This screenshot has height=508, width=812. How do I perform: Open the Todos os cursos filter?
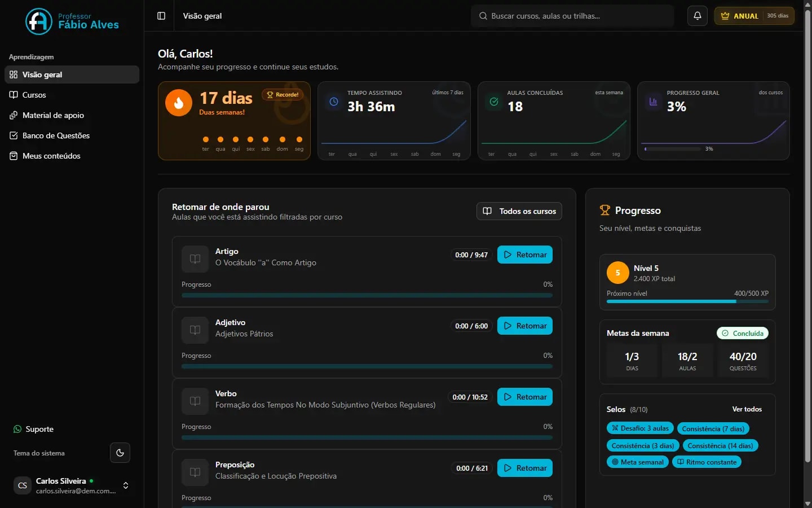click(519, 211)
